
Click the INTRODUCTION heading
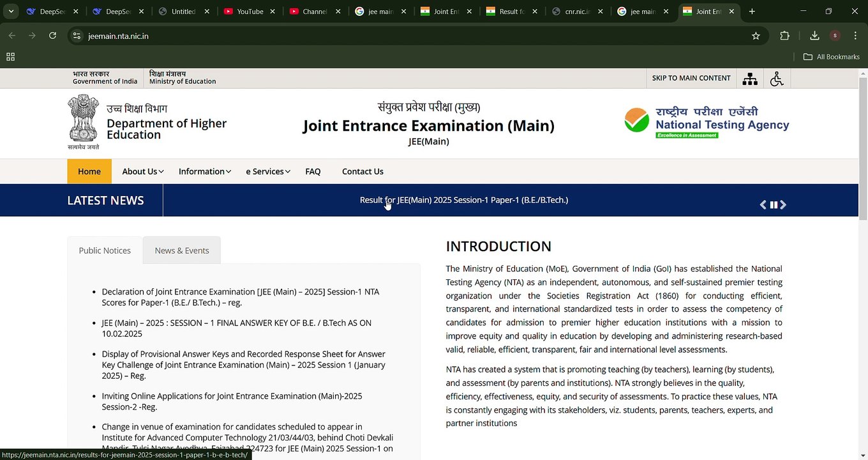pos(498,247)
